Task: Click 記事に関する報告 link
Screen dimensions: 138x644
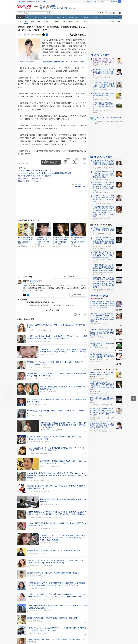Action: tap(24, 163)
